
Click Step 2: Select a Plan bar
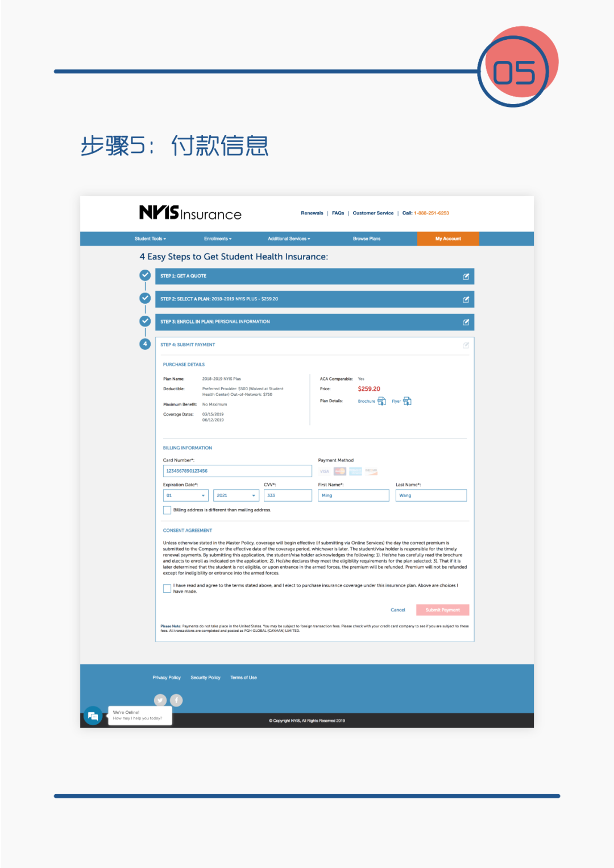[x=315, y=299]
